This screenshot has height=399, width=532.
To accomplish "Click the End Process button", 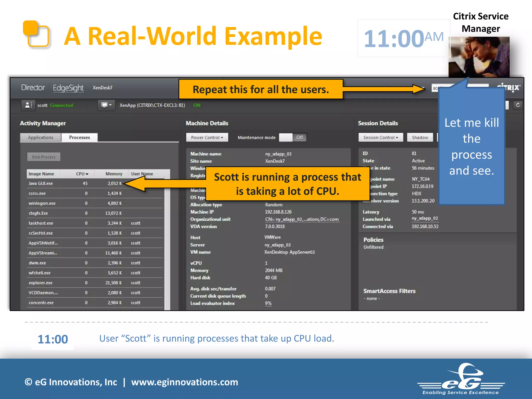I will [44, 157].
